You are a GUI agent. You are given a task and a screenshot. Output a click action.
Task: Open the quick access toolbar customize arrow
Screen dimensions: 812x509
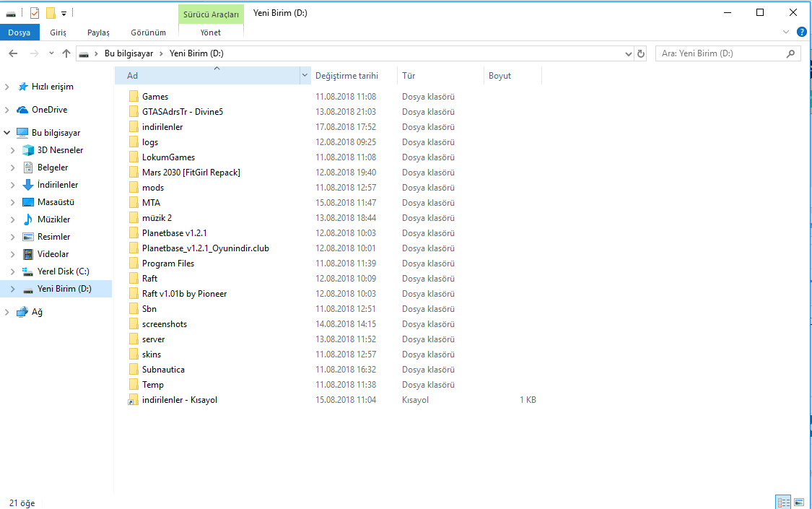[x=64, y=14]
